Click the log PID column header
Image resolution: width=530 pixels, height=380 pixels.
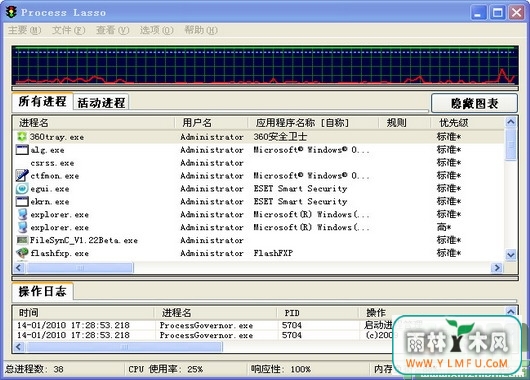click(318, 313)
